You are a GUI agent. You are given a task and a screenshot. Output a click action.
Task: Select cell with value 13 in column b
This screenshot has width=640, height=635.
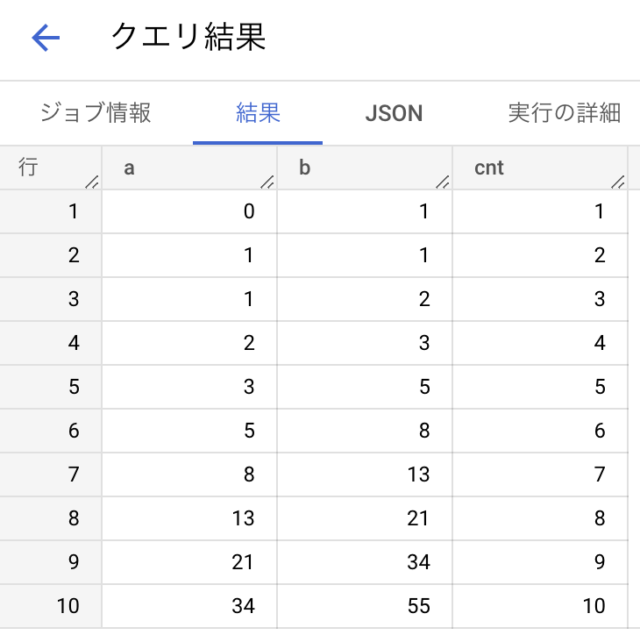(x=365, y=474)
